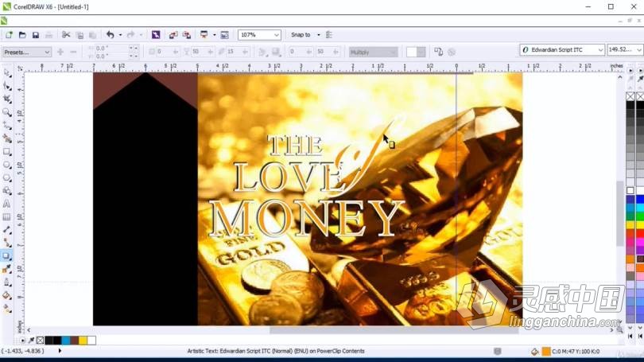The height and width of the screenshot is (362, 644).
Task: Click the THE LOVE MONEY text on canvas
Action: point(306,187)
